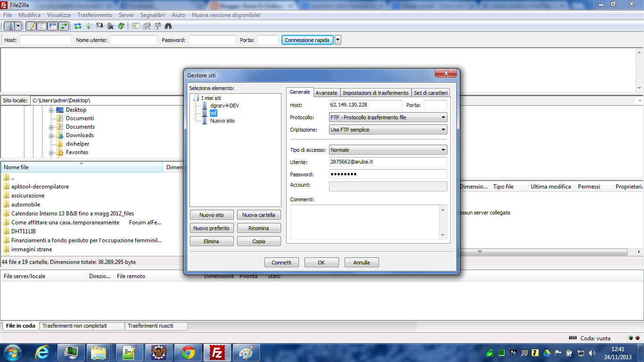644x362 pixels.
Task: Click the Google Drive tray icon
Action: click(547, 353)
